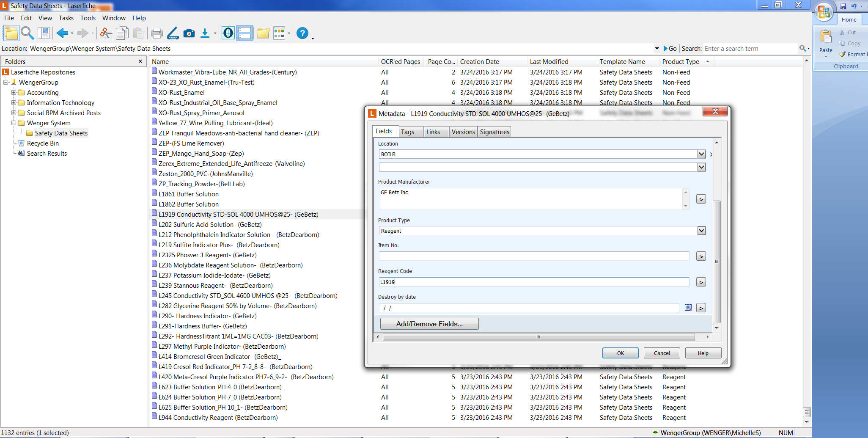Click the scanner icon in toolbar
The width and height of the screenshot is (868, 438).
pos(173,33)
